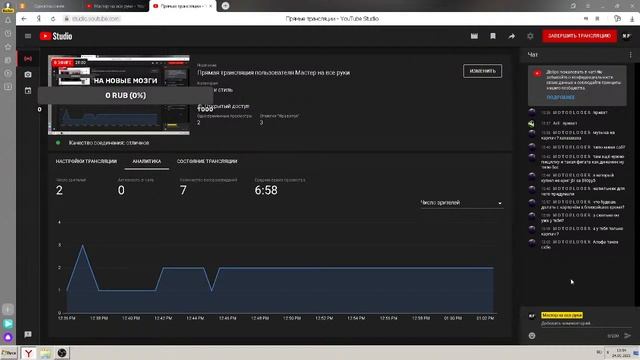
Task: Open the history clock in browser side panel
Action: pyautogui.click(x=8, y=33)
